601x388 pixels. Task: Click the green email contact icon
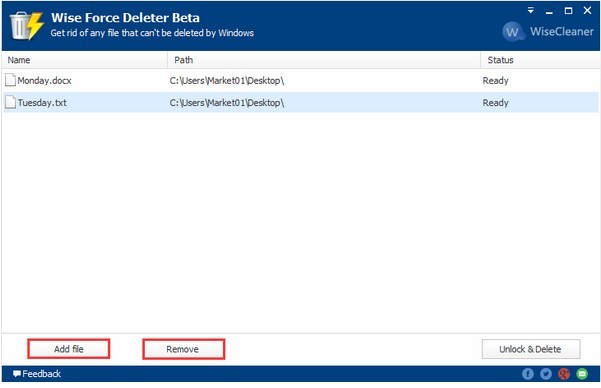582,373
